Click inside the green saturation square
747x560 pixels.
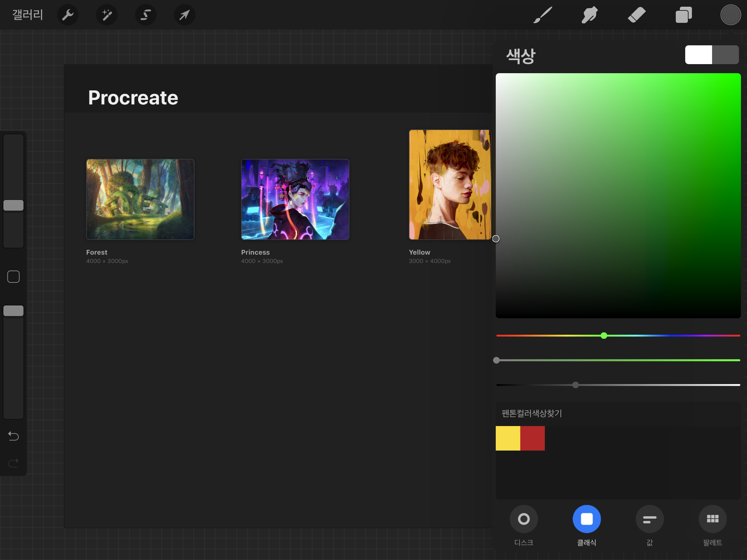pos(618,195)
